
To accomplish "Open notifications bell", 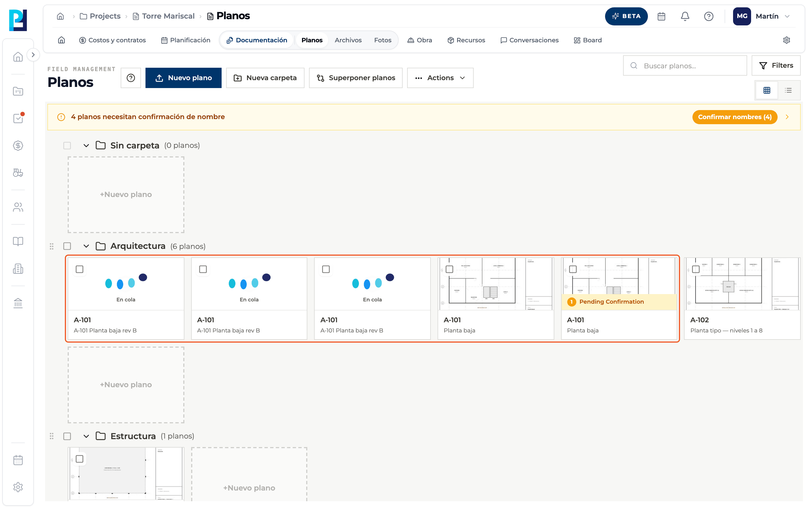I will (685, 16).
